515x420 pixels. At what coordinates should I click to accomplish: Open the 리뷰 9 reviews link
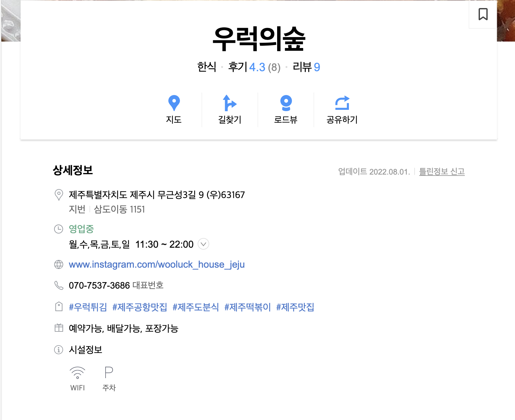click(x=306, y=67)
